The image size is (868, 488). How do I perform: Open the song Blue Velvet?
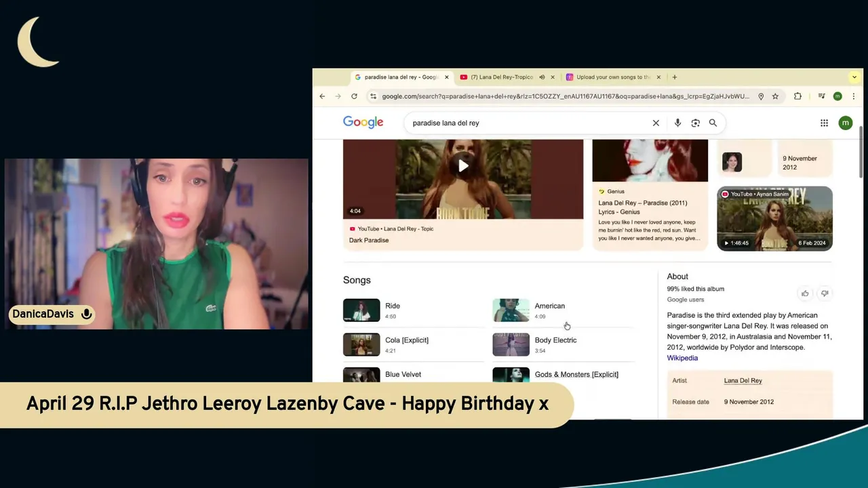click(403, 374)
